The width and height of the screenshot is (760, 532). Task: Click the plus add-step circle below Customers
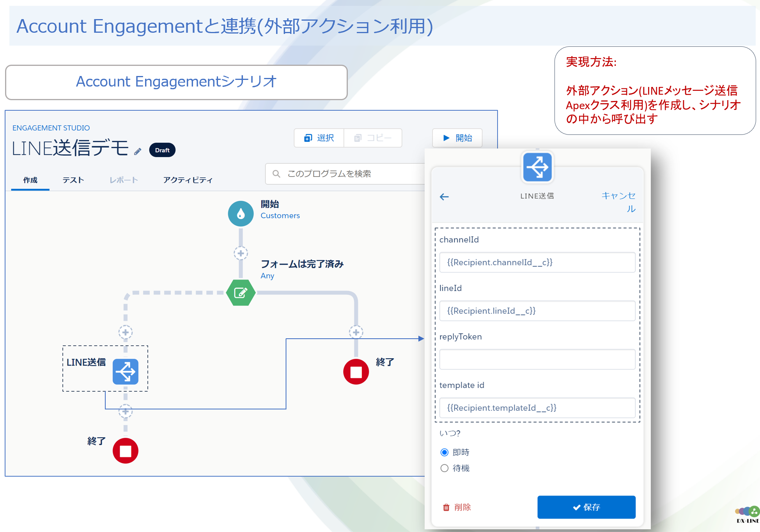pyautogui.click(x=241, y=253)
